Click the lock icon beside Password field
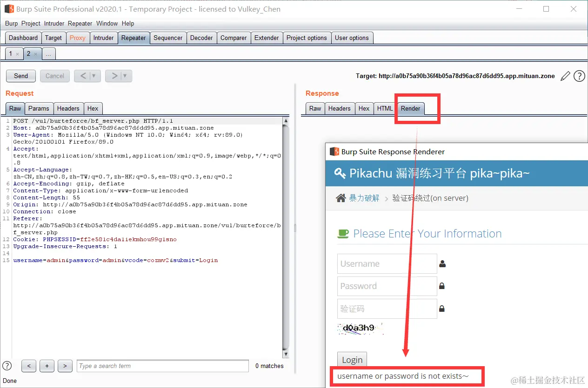The width and height of the screenshot is (588, 388). [x=442, y=286]
